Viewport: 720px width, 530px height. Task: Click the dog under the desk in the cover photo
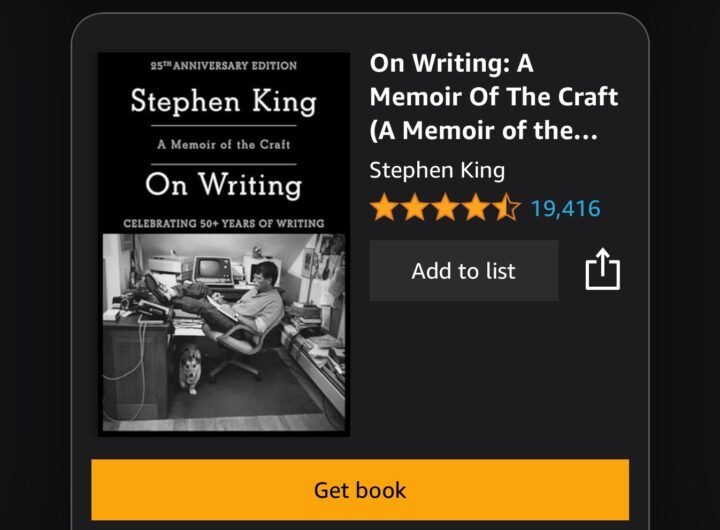190,370
